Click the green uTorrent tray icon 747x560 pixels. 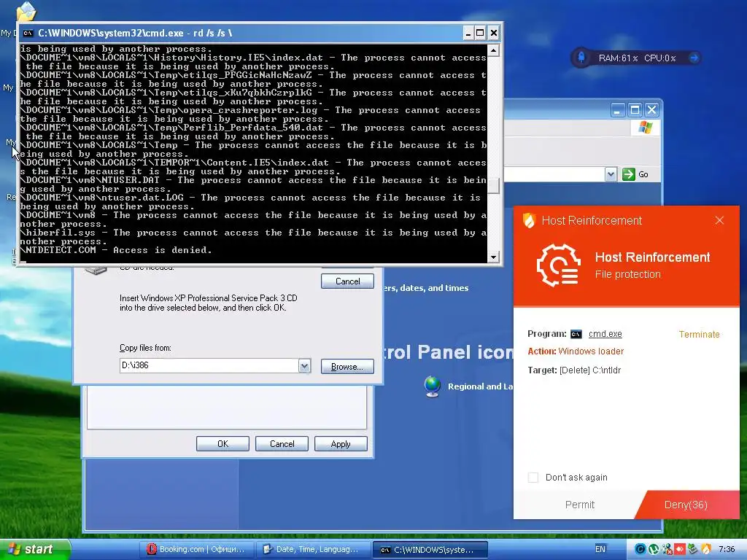coord(654,549)
